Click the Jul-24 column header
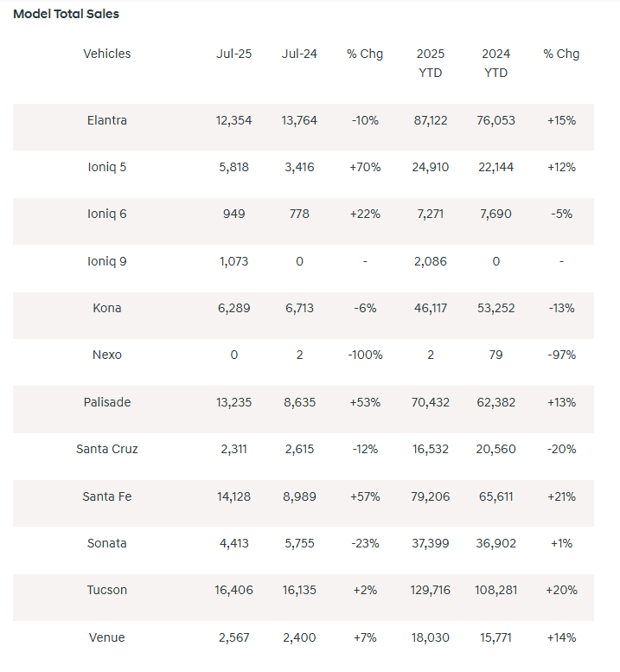The height and width of the screenshot is (672, 620). pos(299,54)
